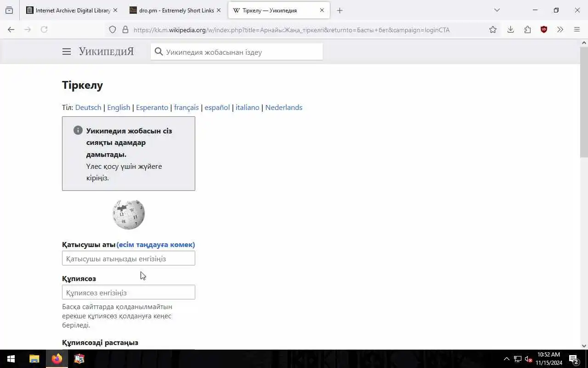Switch language to Esperanto
This screenshot has width=588, height=368.
152,107
